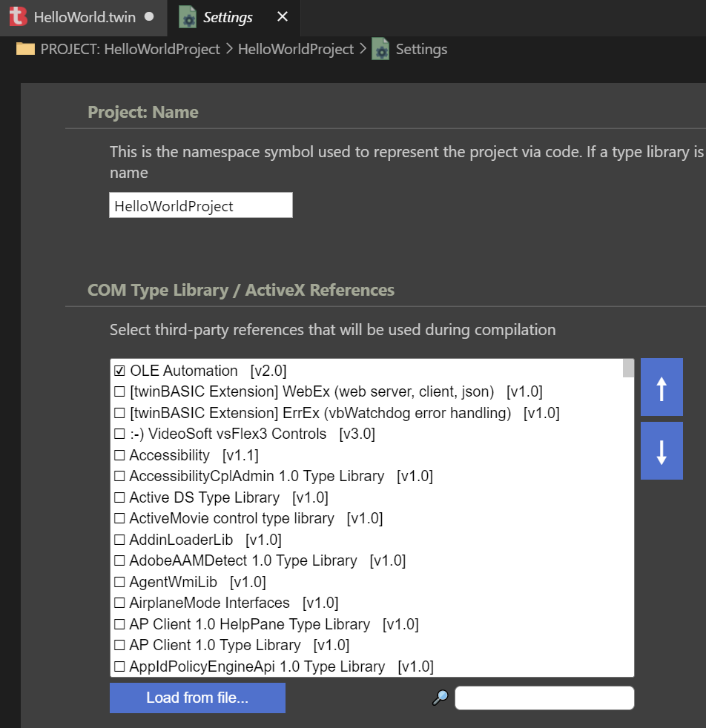This screenshot has width=706, height=728.
Task: Enable the WebEx twinBASIC Extension checkbox
Action: point(119,391)
